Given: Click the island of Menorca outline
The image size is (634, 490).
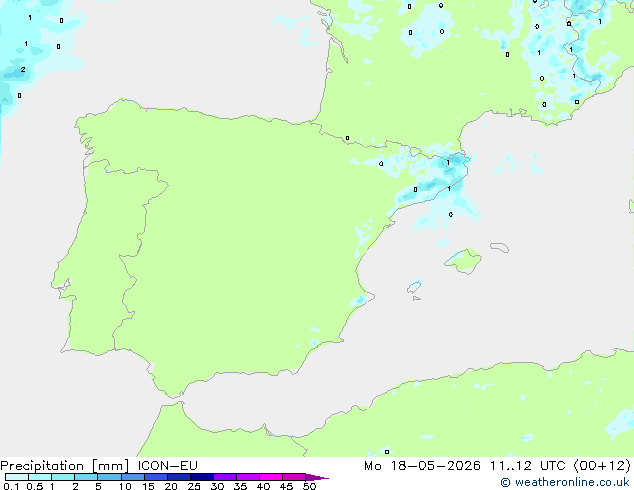Looking at the screenshot, I should click(x=499, y=247).
